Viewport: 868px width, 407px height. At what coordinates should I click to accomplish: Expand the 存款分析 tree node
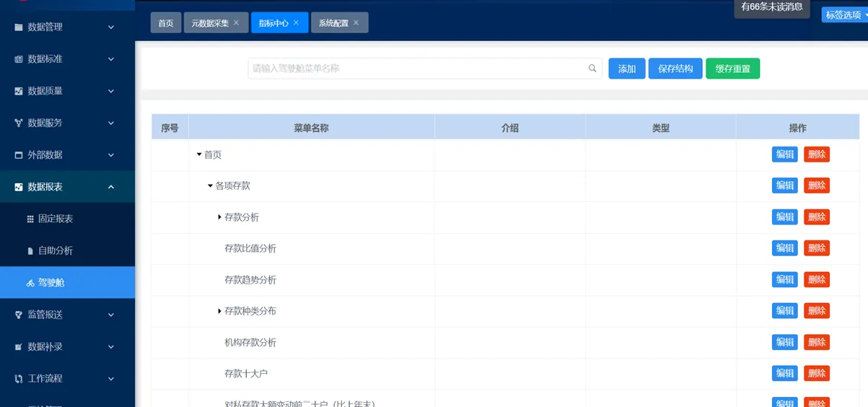[x=219, y=217]
